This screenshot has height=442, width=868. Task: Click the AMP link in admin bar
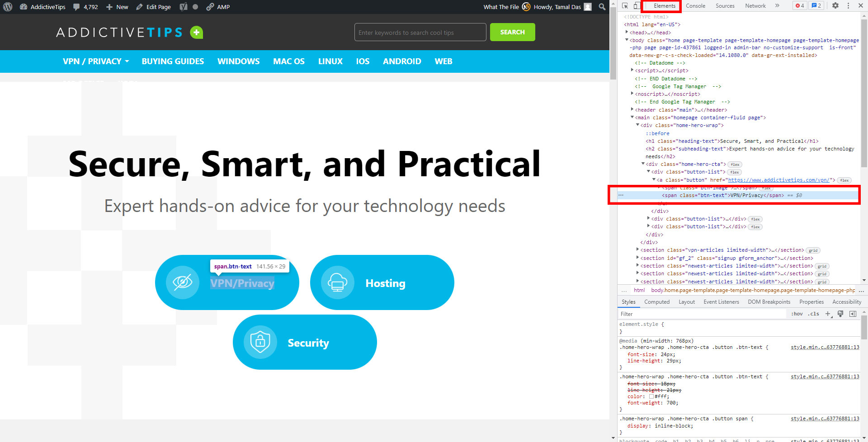point(218,7)
